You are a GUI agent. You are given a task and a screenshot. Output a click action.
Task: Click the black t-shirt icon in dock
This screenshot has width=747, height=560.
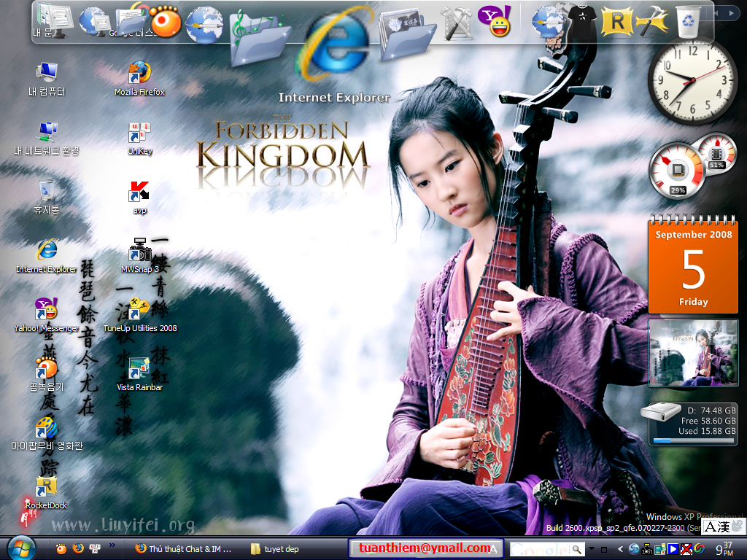[582, 22]
